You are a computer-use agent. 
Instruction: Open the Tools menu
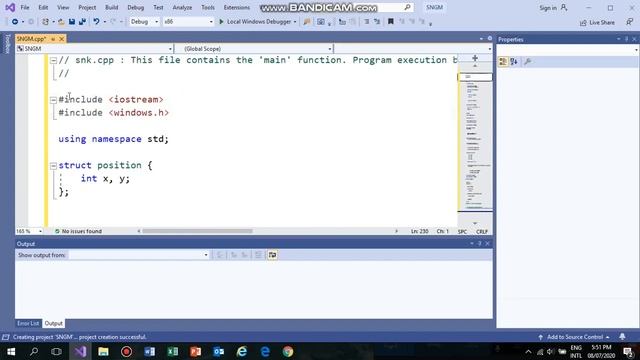[208, 7]
